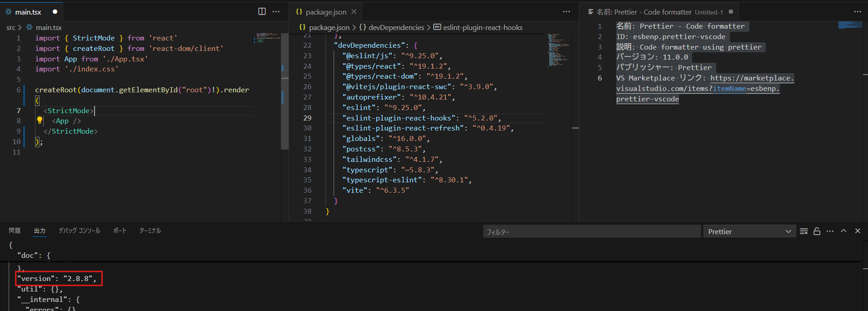This screenshot has width=868, height=311.
Task: Click the "version": "2.8.8" output line
Action: coord(57,278)
